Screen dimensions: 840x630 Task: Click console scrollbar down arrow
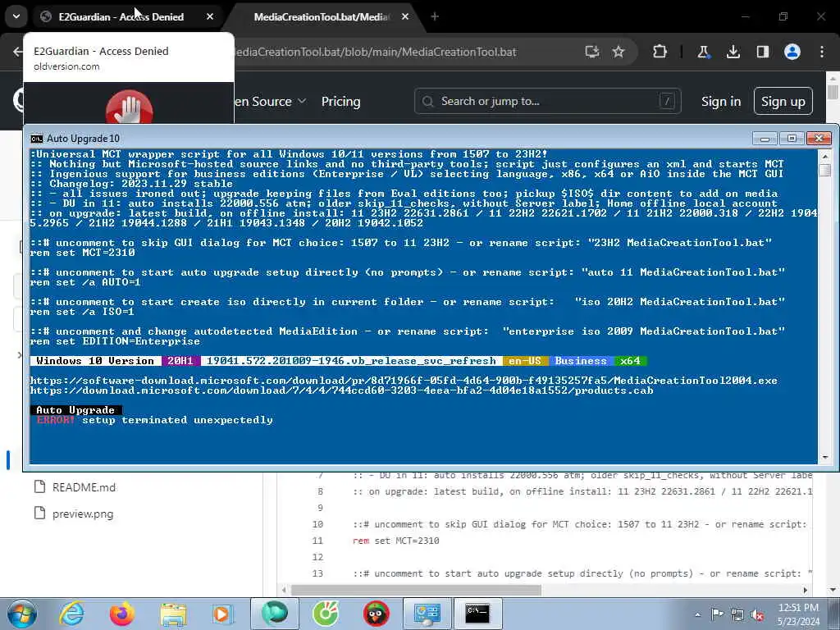(825, 458)
